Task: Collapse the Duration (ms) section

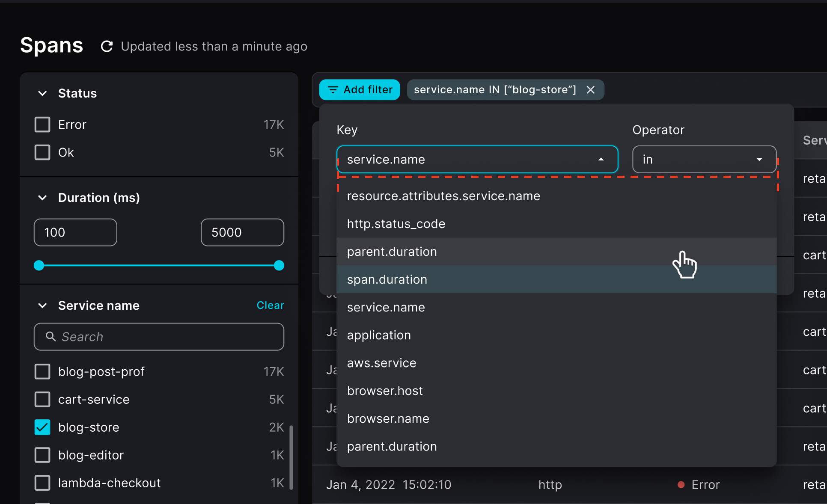Action: (42, 198)
